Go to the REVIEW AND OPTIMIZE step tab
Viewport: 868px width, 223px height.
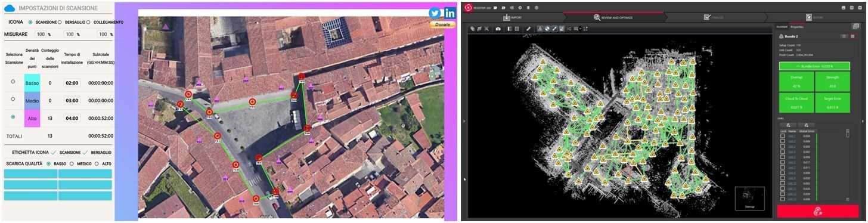pyautogui.click(x=613, y=17)
